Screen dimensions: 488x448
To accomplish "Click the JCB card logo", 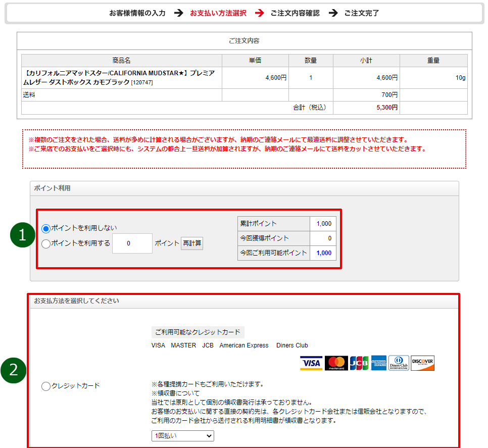I will click(x=359, y=363).
